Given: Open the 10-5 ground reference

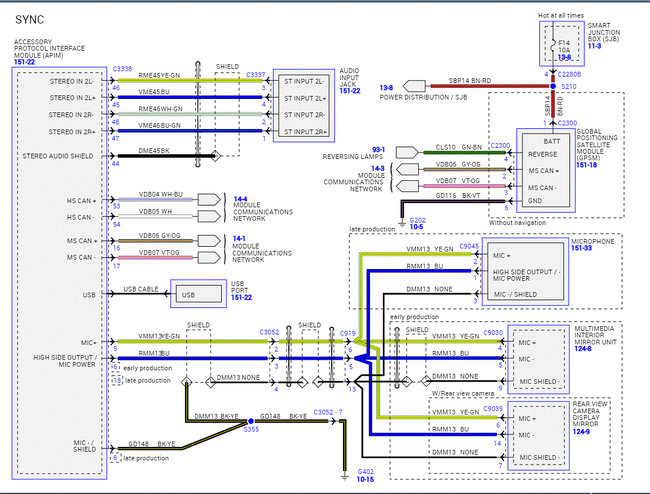Looking at the screenshot, I should 416,227.
